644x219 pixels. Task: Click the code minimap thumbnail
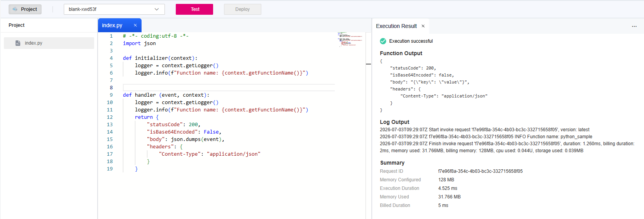(x=350, y=39)
